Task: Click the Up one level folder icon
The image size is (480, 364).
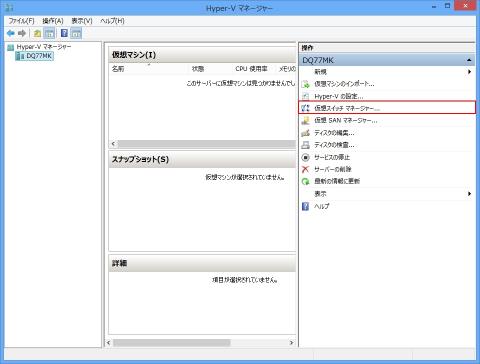Action: coord(37,33)
